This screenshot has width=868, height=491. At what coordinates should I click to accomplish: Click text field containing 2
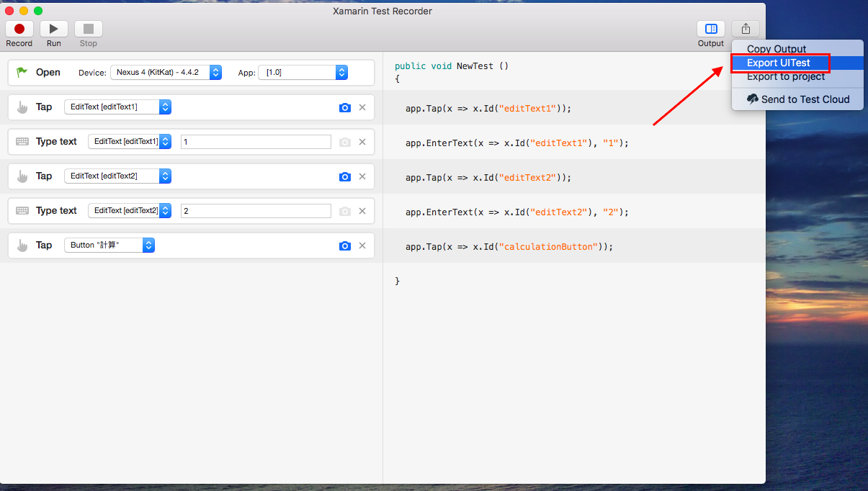click(256, 211)
